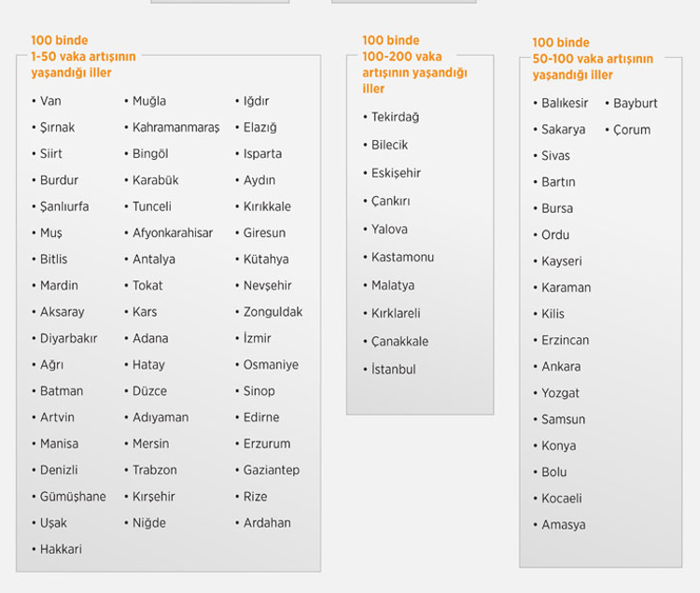700x593 pixels.
Task: Click the Van entry in the list
Action: pyautogui.click(x=50, y=101)
